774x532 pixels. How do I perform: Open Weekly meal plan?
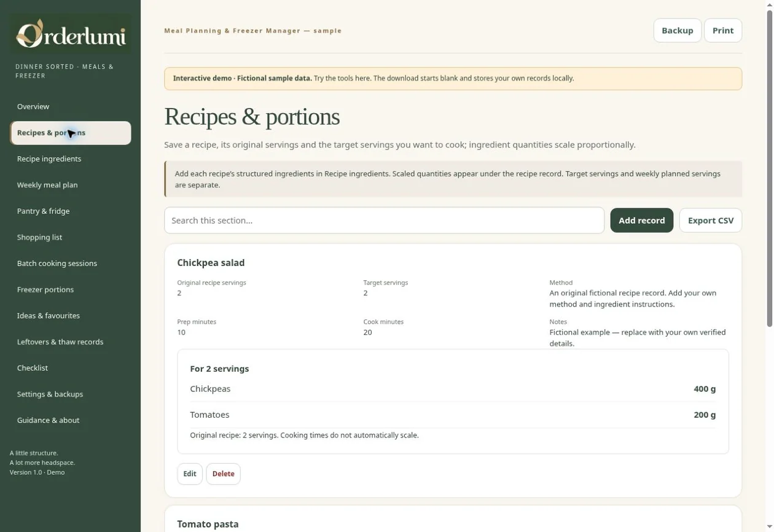[71, 185]
